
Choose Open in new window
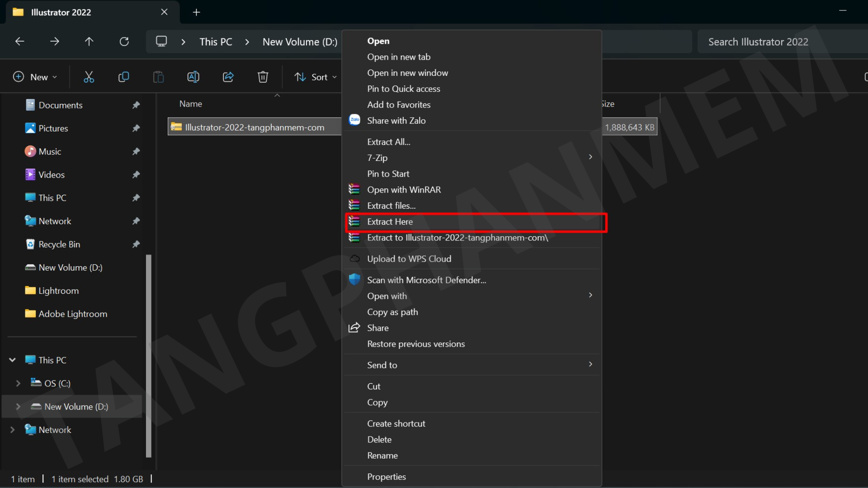tap(472, 73)
